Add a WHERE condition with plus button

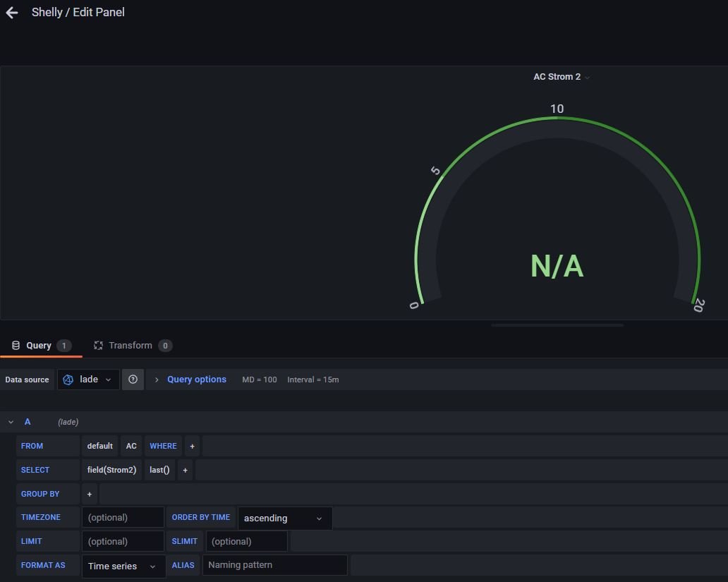(192, 446)
